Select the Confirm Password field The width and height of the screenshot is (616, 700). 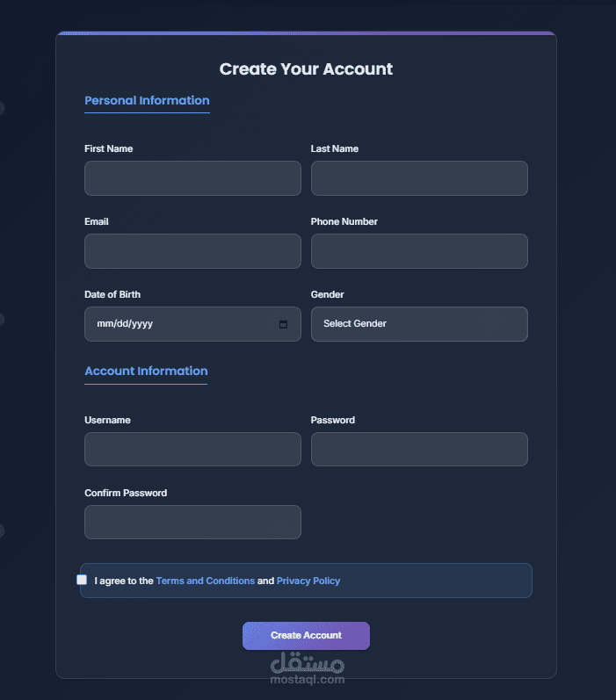point(192,523)
